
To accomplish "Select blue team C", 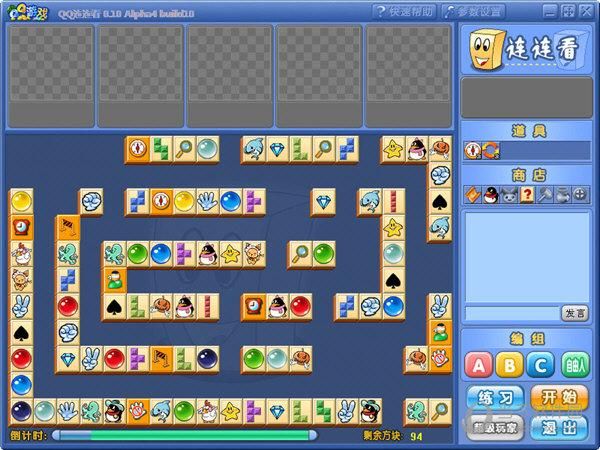I will [541, 365].
